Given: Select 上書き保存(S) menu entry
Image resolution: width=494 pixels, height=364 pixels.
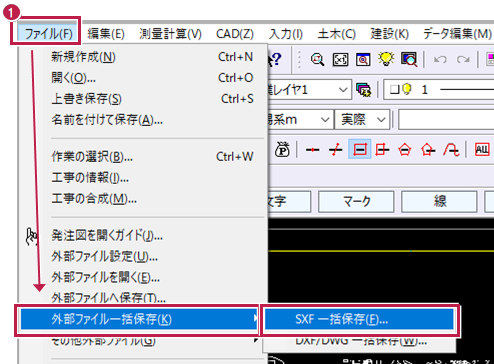Looking at the screenshot, I should (x=152, y=99).
